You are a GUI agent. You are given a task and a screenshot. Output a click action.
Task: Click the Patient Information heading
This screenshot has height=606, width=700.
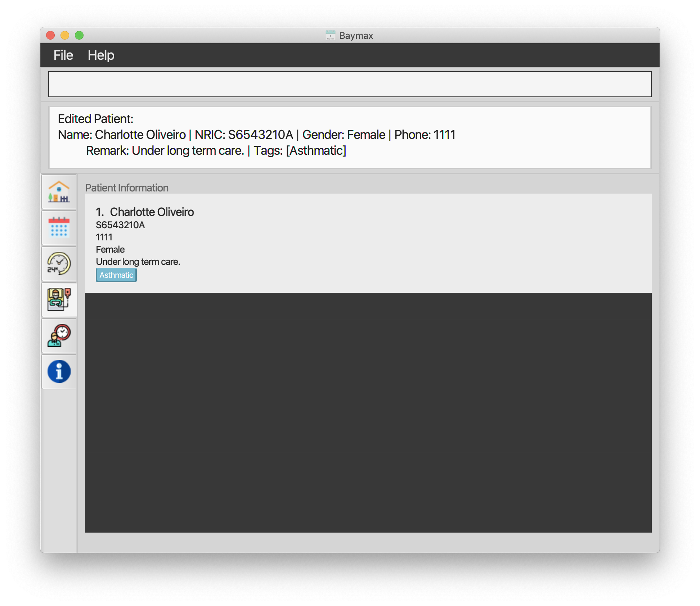point(127,188)
